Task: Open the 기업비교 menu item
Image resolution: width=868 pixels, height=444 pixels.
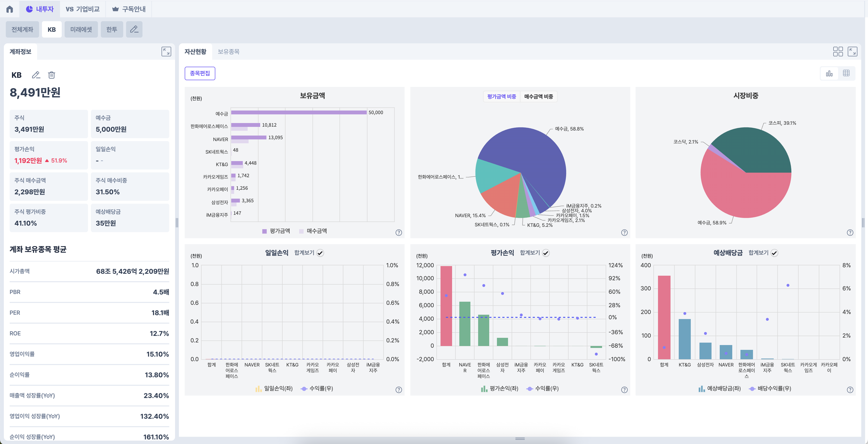Action: pyautogui.click(x=83, y=9)
